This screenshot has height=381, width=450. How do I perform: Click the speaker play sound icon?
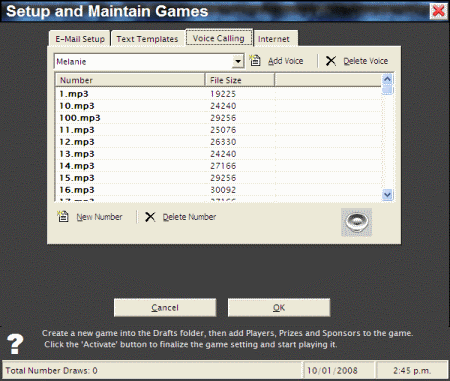tap(356, 222)
